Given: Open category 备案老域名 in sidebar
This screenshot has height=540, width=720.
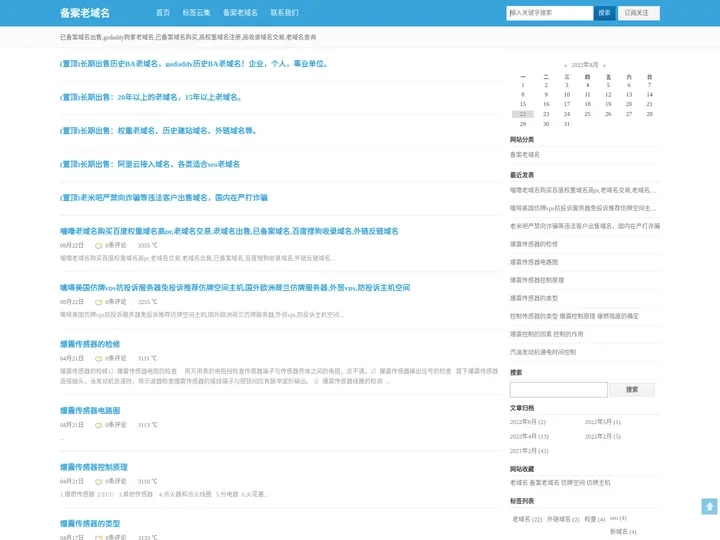Looking at the screenshot, I should [x=525, y=155].
